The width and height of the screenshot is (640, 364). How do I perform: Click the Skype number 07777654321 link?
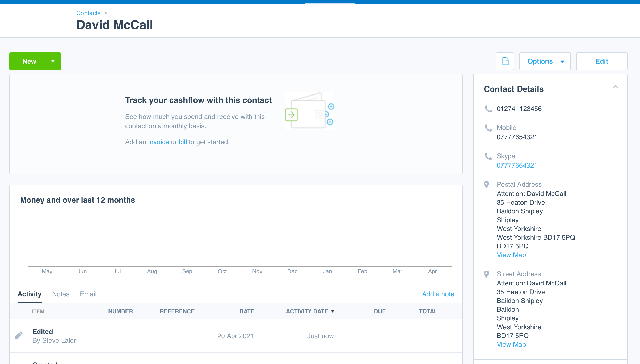(517, 165)
